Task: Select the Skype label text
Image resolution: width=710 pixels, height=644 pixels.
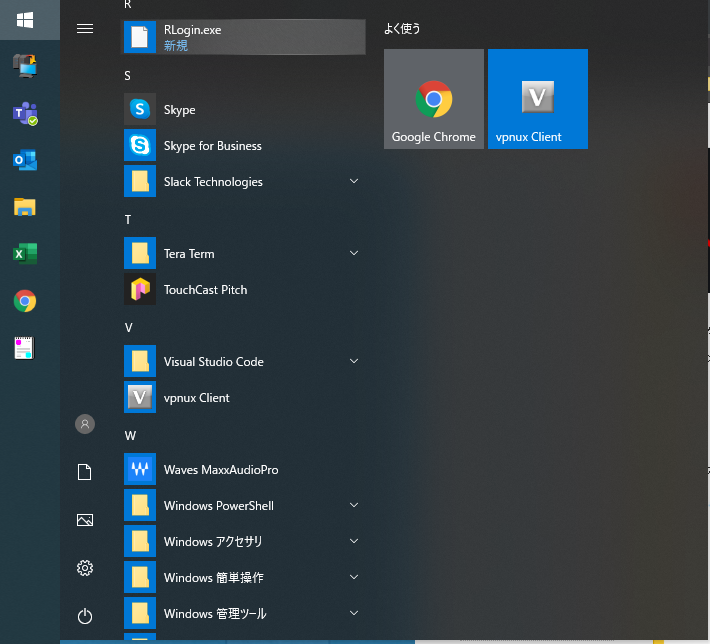Action: (179, 110)
